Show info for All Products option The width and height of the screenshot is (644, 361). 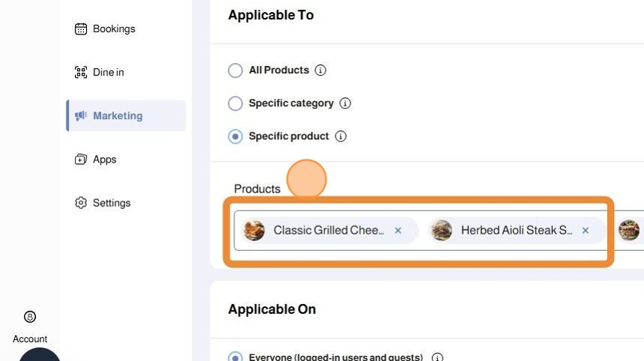[321, 70]
